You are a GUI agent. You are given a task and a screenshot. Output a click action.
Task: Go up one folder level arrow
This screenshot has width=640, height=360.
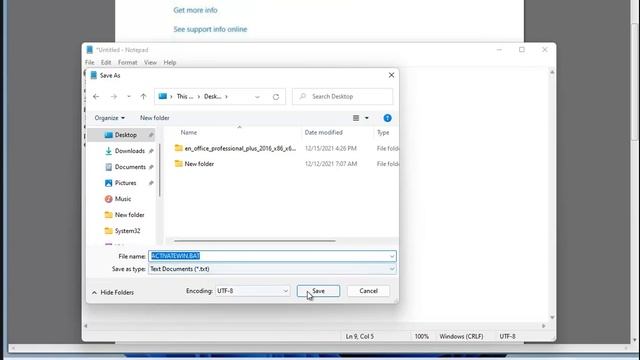143,97
